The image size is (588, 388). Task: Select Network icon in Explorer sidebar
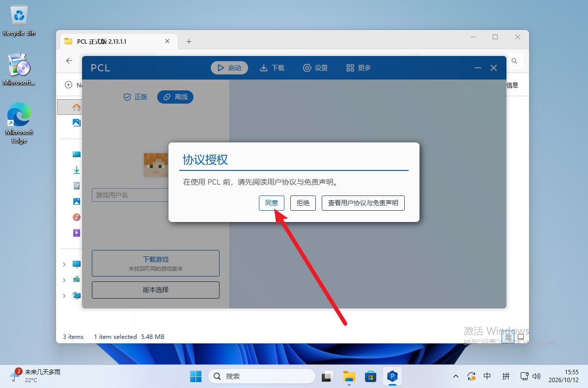point(77,296)
